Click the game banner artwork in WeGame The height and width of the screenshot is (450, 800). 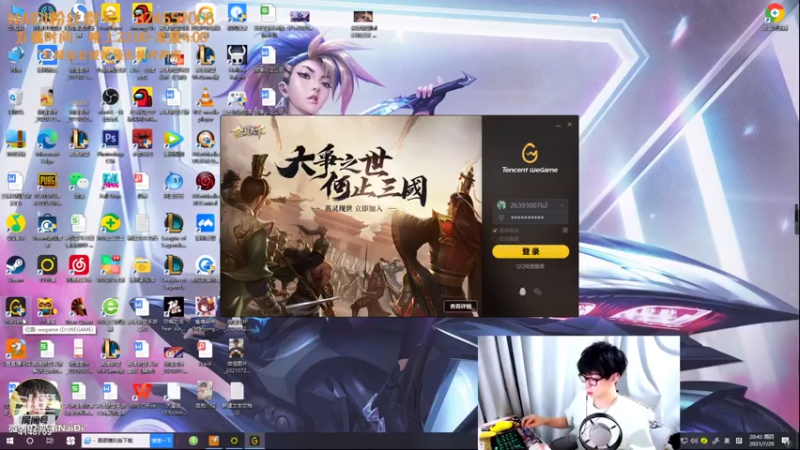(352, 216)
